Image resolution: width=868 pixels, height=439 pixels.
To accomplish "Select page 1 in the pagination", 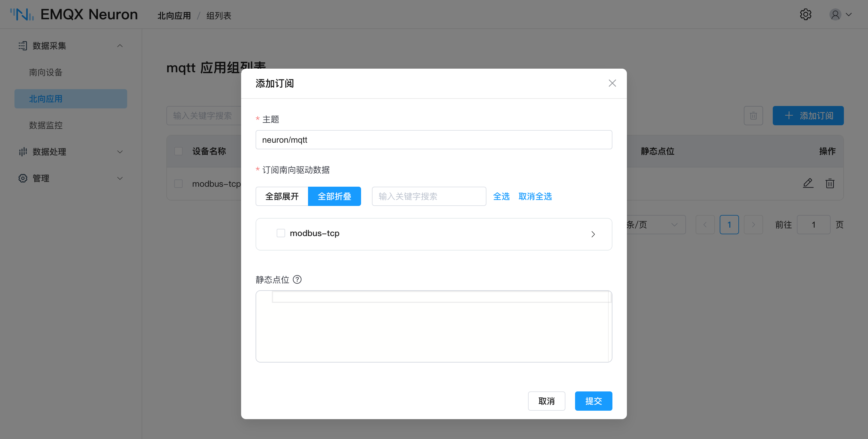I will (x=729, y=225).
